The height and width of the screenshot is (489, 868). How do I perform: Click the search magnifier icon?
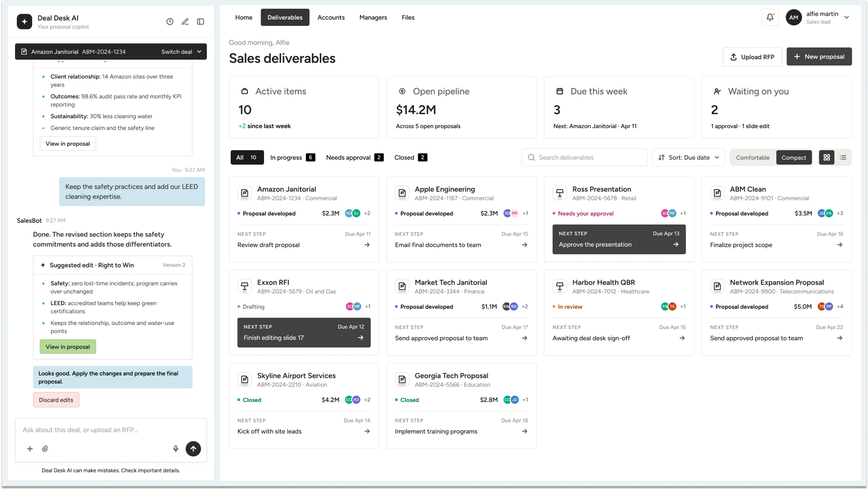coord(531,158)
